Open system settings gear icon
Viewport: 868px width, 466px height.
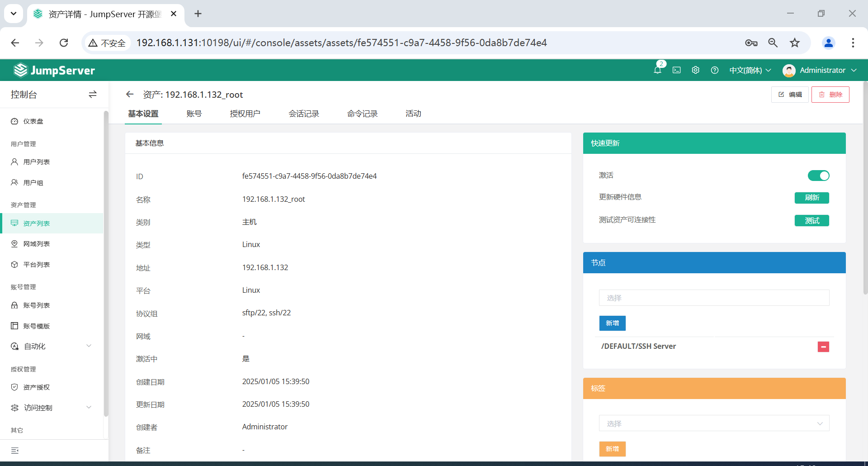coord(695,70)
